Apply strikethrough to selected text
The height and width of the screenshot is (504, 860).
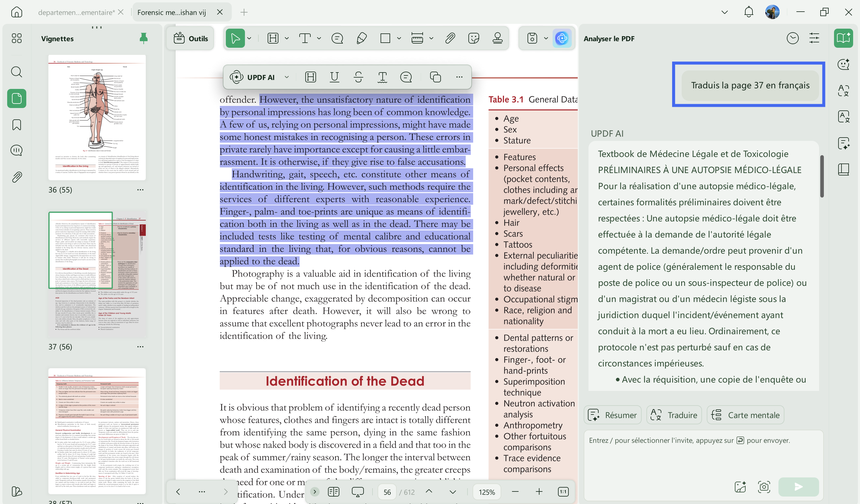(x=358, y=77)
